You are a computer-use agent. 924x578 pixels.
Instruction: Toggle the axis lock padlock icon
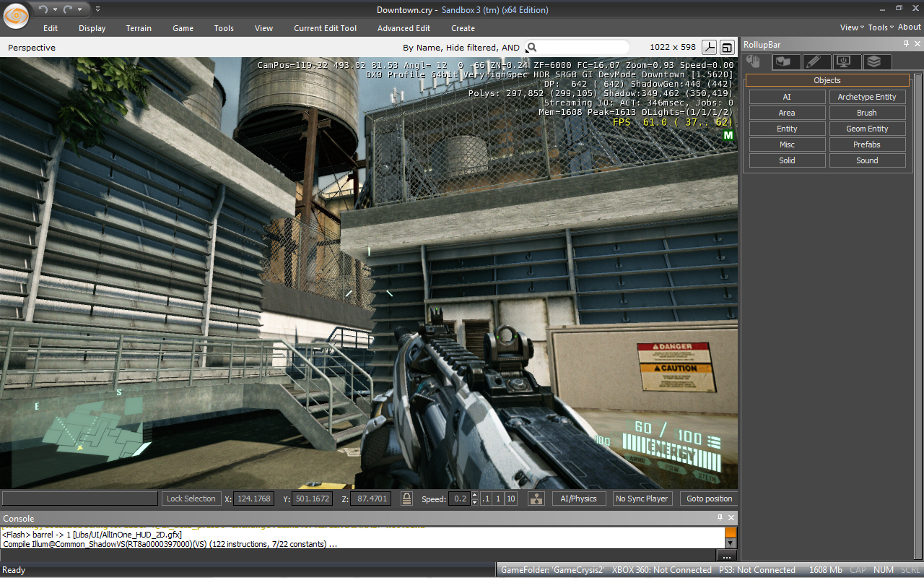[406, 499]
